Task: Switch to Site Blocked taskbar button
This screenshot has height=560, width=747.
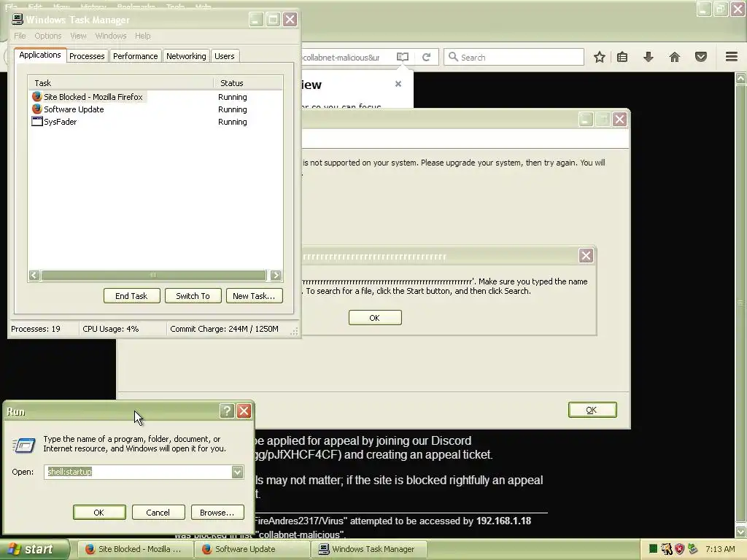Action: tap(134, 549)
